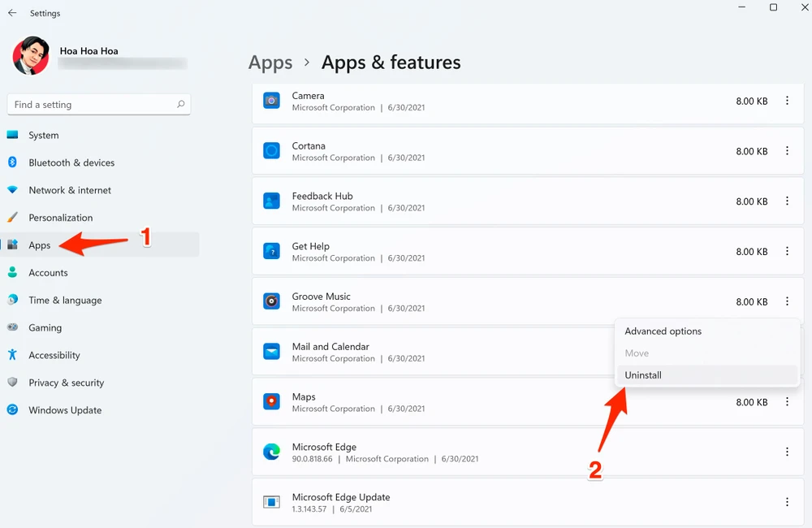Screen dimensions: 812x528
Task: Click the Camera app icon
Action: tap(272, 101)
